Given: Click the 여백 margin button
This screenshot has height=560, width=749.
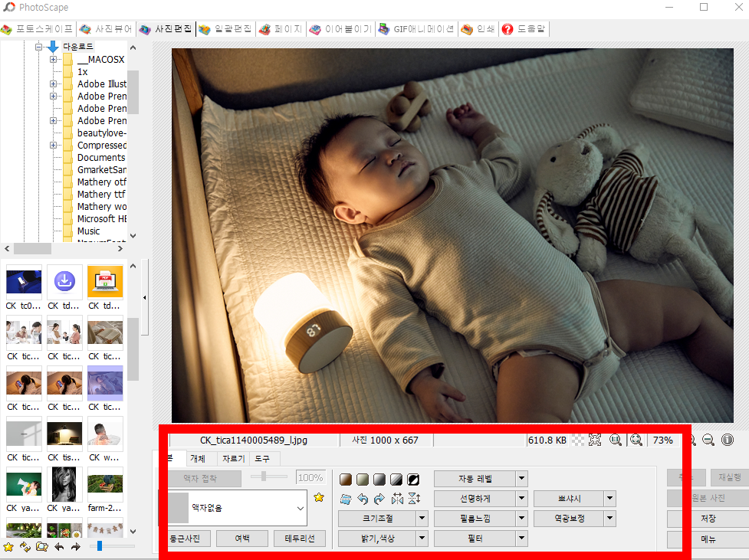Looking at the screenshot, I should (x=242, y=539).
